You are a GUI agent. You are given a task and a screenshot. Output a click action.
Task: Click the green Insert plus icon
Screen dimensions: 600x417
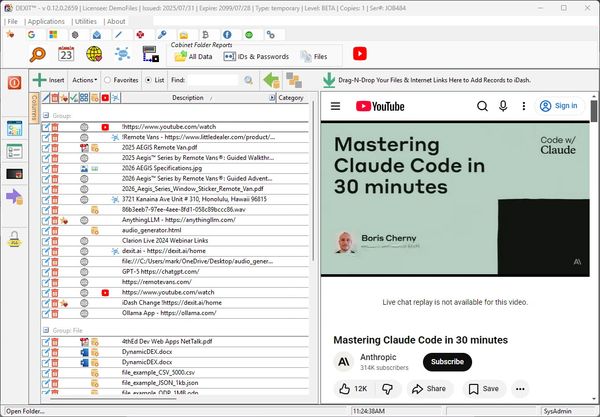coord(39,79)
